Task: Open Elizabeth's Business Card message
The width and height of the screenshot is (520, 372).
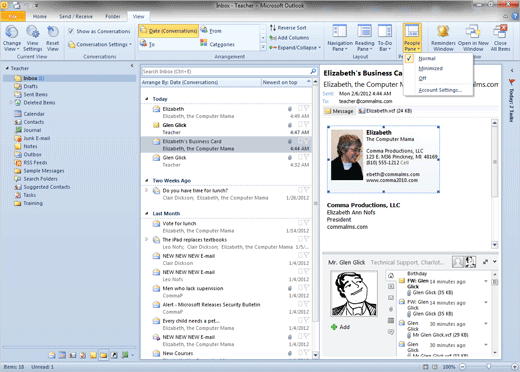Action: click(x=227, y=145)
